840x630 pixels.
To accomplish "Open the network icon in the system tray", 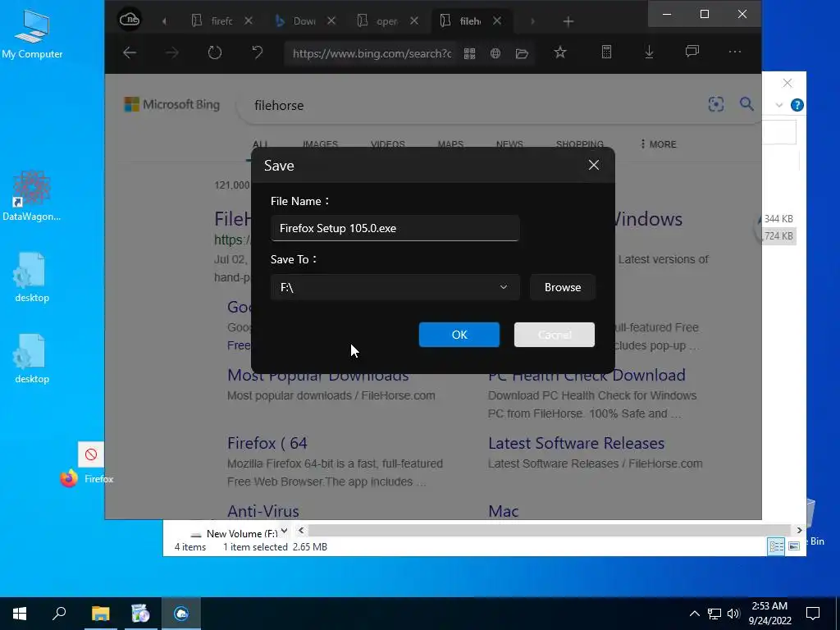I will [714, 614].
